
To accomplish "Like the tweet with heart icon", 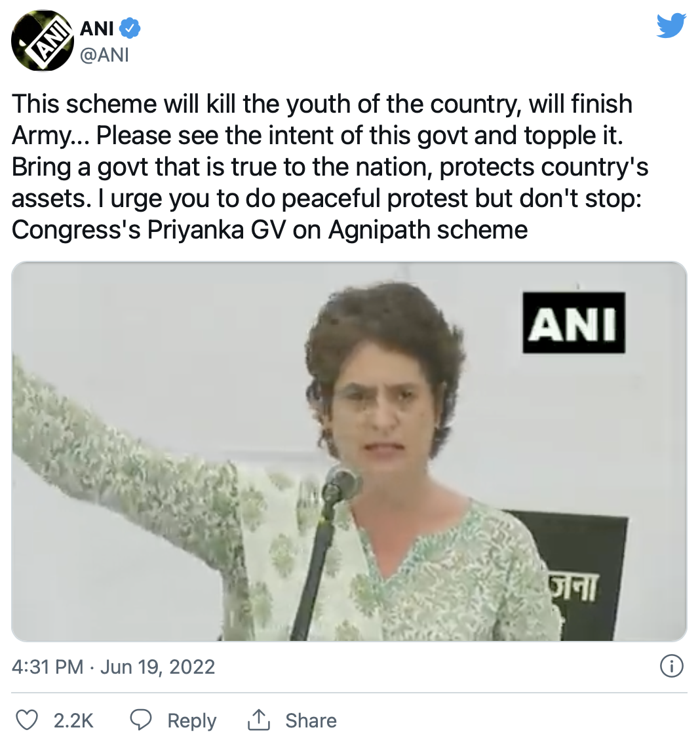I will point(27,720).
